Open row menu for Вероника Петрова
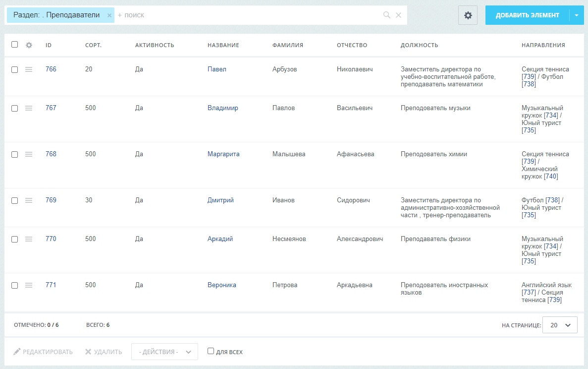 point(29,285)
